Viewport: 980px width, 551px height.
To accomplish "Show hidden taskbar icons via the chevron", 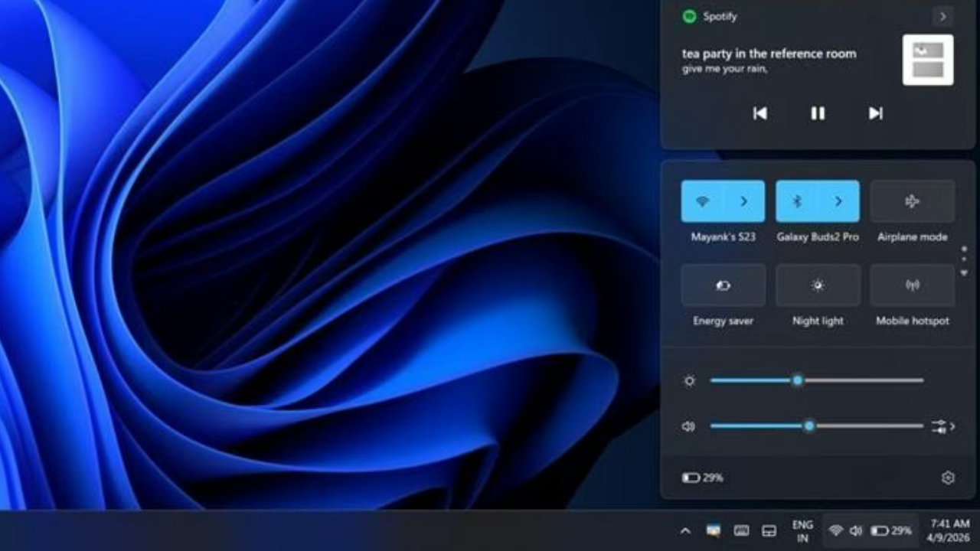I will (x=686, y=530).
